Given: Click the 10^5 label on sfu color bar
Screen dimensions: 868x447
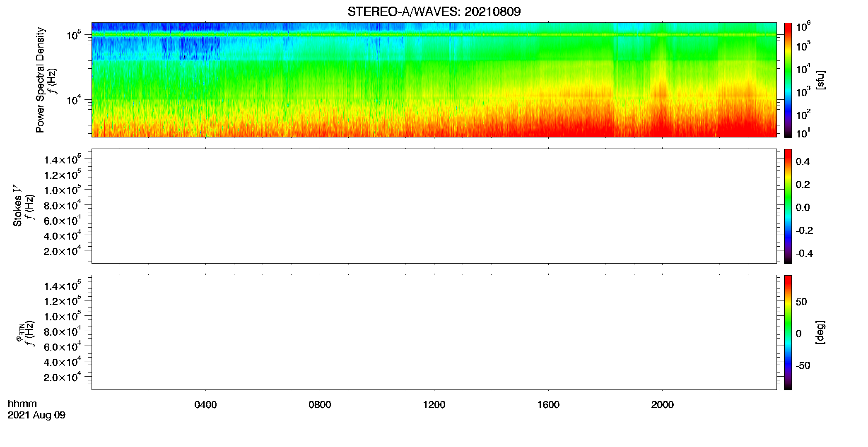Looking at the screenshot, I should coord(803,46).
